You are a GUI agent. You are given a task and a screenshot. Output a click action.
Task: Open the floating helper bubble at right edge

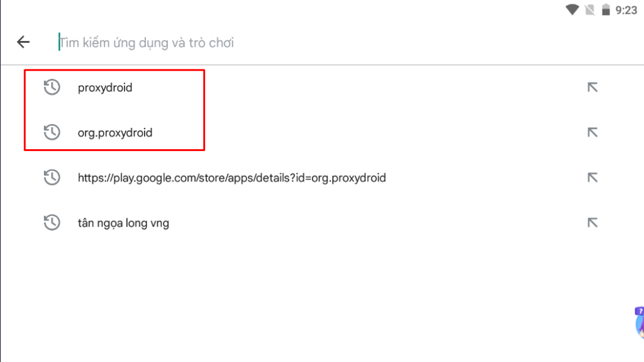(640, 322)
